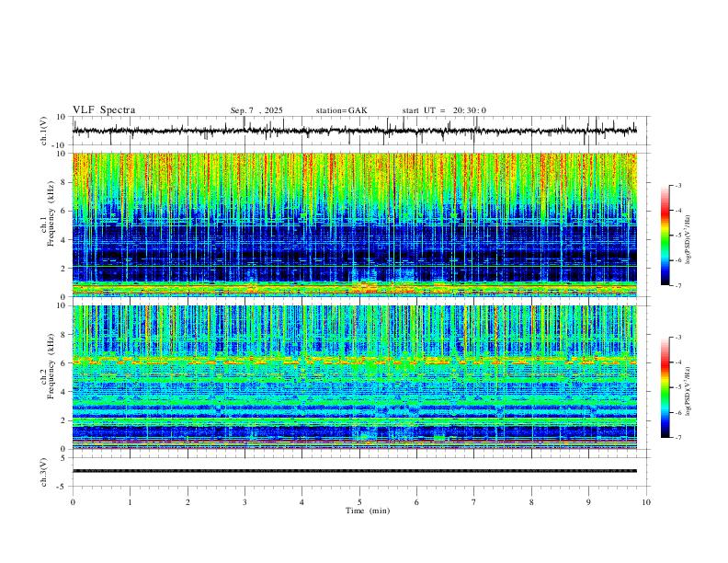Click the "-3" tick on the ch.2 colorbar
This screenshot has height=563, width=728.
(677, 338)
